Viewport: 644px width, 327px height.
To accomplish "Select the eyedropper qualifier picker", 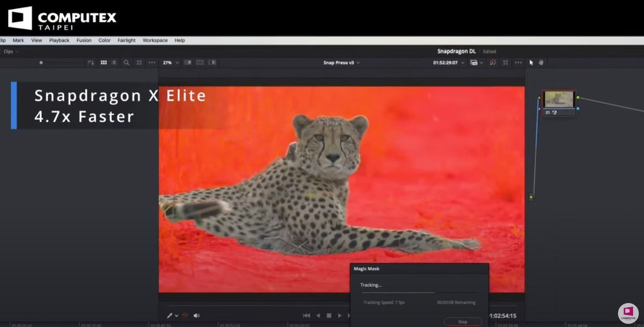I will pos(170,315).
